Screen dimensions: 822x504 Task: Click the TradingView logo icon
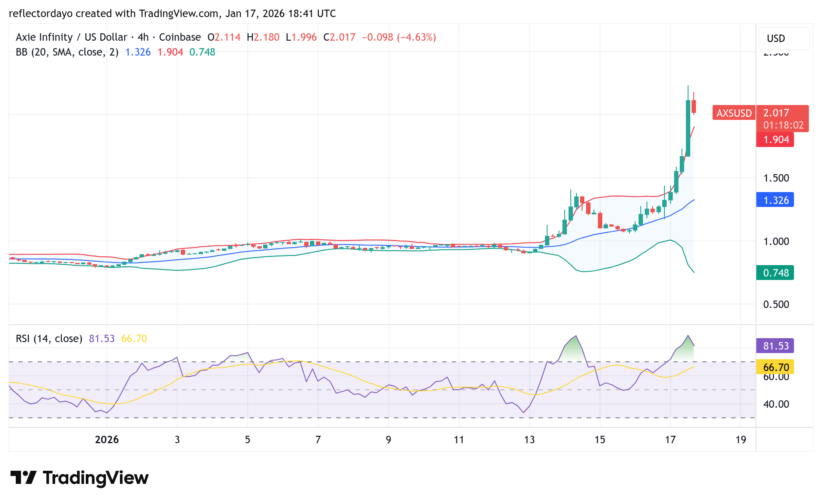23,477
